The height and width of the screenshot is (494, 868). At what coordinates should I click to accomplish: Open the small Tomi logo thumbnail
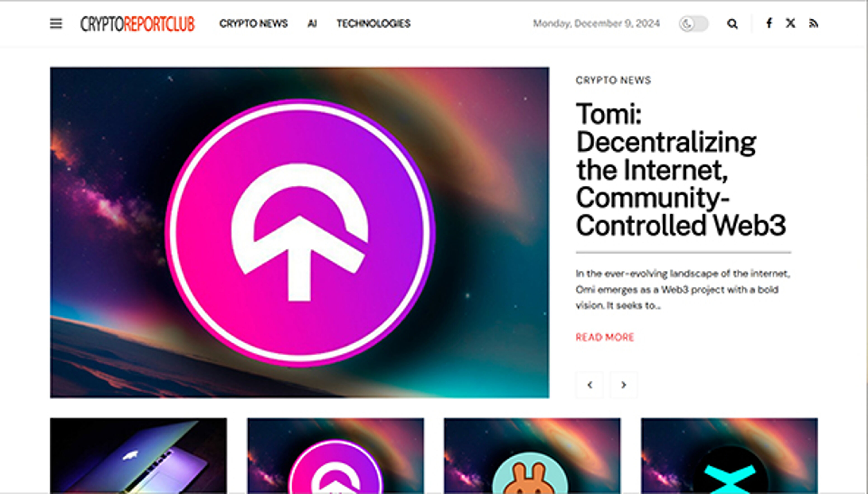point(336,456)
